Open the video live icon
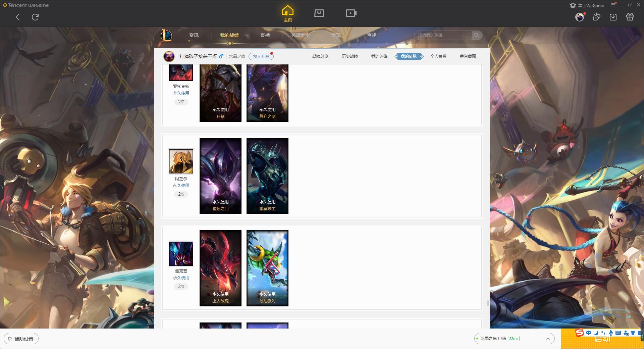This screenshot has width=644, height=349. (351, 13)
